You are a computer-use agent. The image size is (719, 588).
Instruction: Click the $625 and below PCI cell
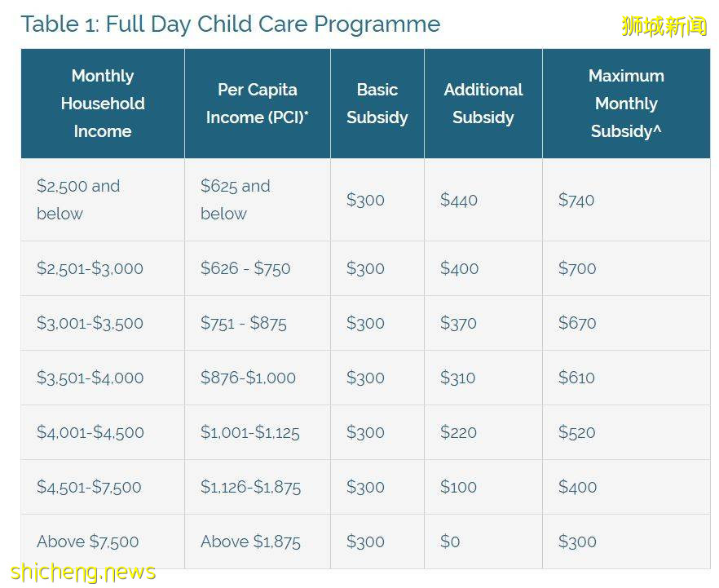pyautogui.click(x=235, y=200)
